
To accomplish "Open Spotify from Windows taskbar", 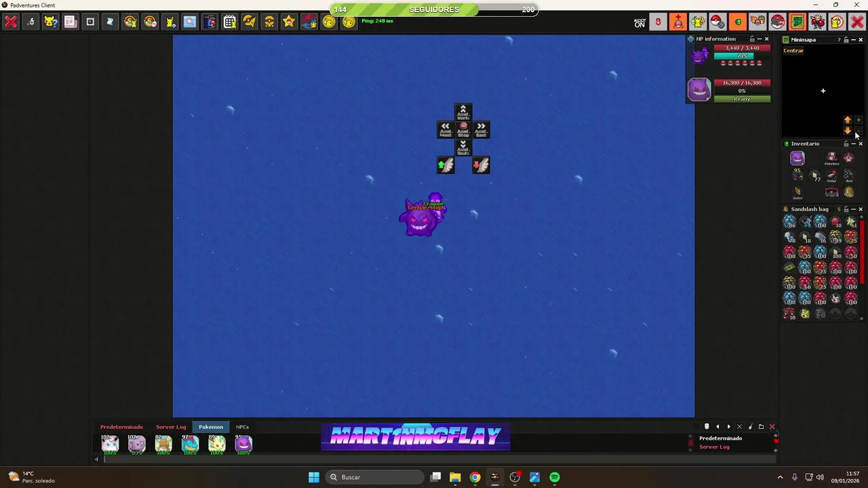I will [555, 477].
